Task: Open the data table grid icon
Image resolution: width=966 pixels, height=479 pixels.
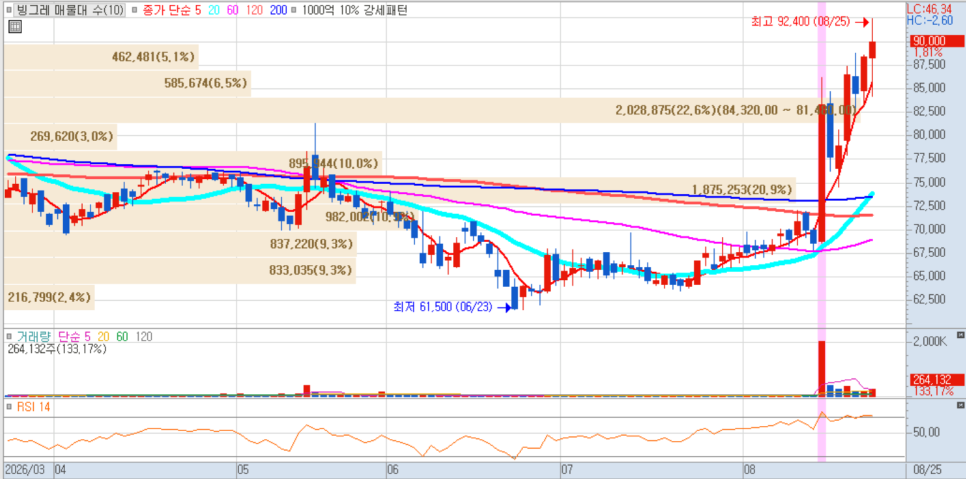Action: coord(15,26)
